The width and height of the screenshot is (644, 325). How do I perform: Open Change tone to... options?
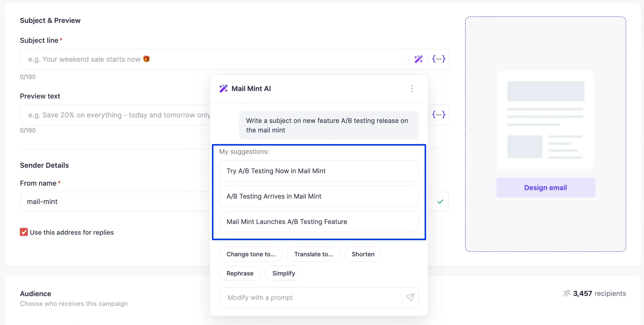click(x=251, y=254)
